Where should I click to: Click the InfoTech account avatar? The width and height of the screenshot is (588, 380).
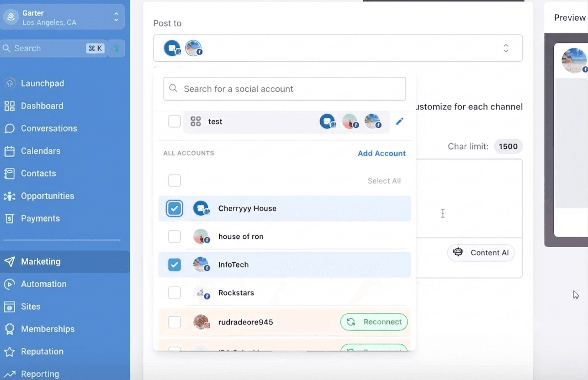[201, 265]
